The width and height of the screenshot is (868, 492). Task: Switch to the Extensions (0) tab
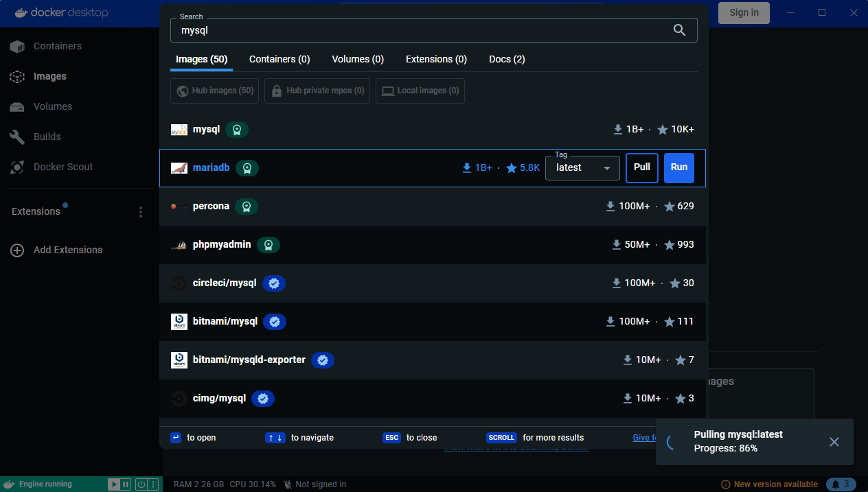pyautogui.click(x=436, y=59)
